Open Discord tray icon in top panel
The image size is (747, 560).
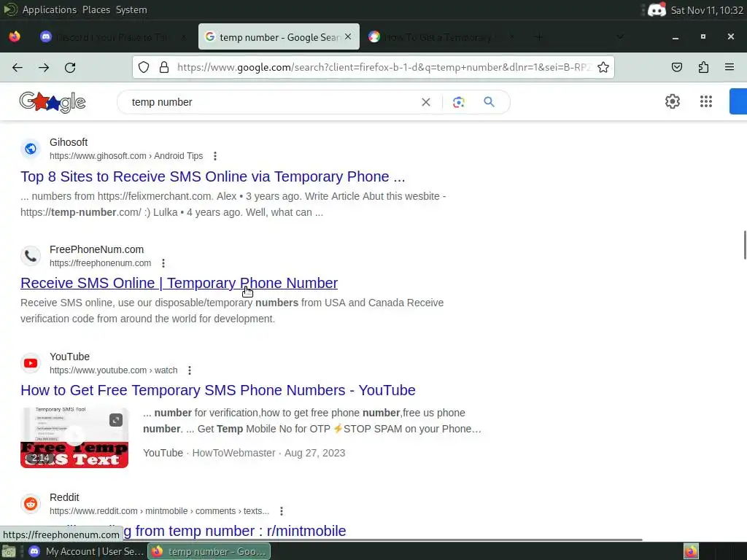pos(657,9)
